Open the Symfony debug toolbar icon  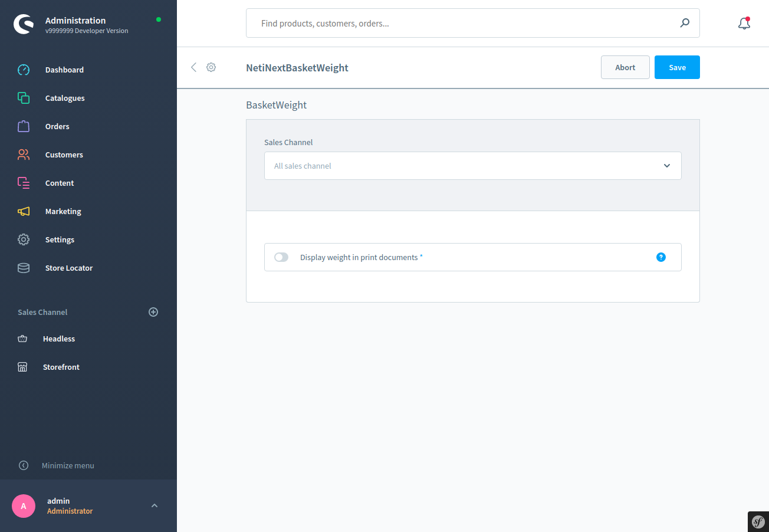[758, 521]
